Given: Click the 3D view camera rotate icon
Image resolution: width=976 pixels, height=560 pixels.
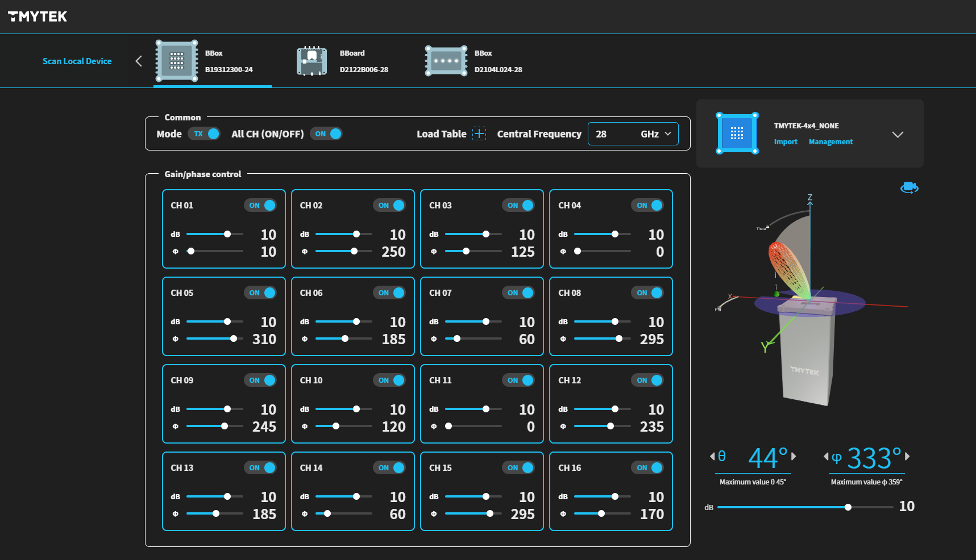Looking at the screenshot, I should [909, 187].
